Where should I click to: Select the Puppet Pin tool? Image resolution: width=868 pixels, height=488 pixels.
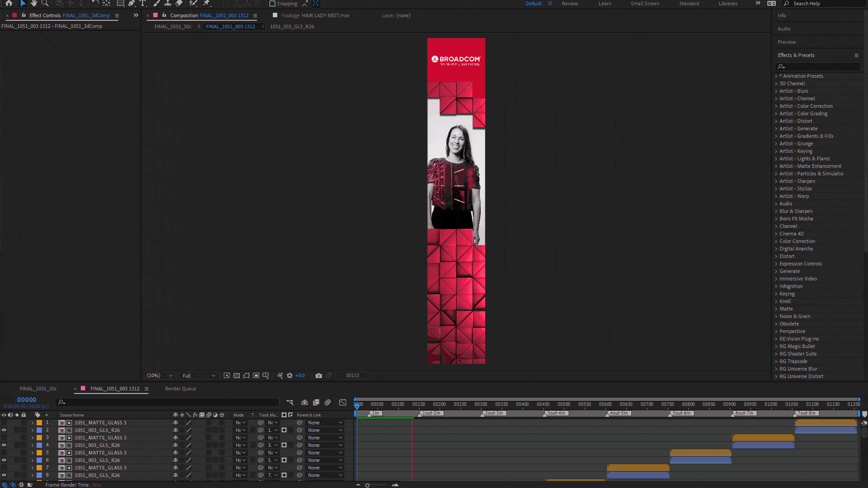[206, 3]
